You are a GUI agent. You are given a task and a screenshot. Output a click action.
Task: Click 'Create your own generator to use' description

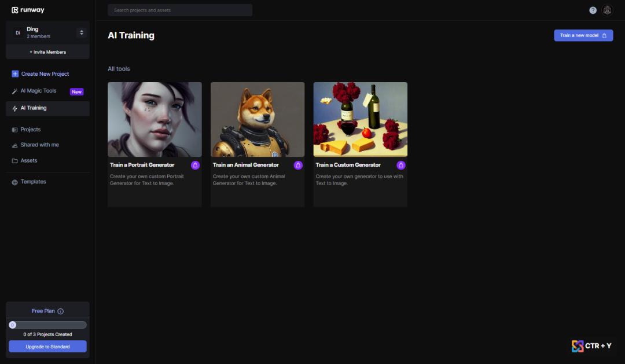tap(359, 180)
